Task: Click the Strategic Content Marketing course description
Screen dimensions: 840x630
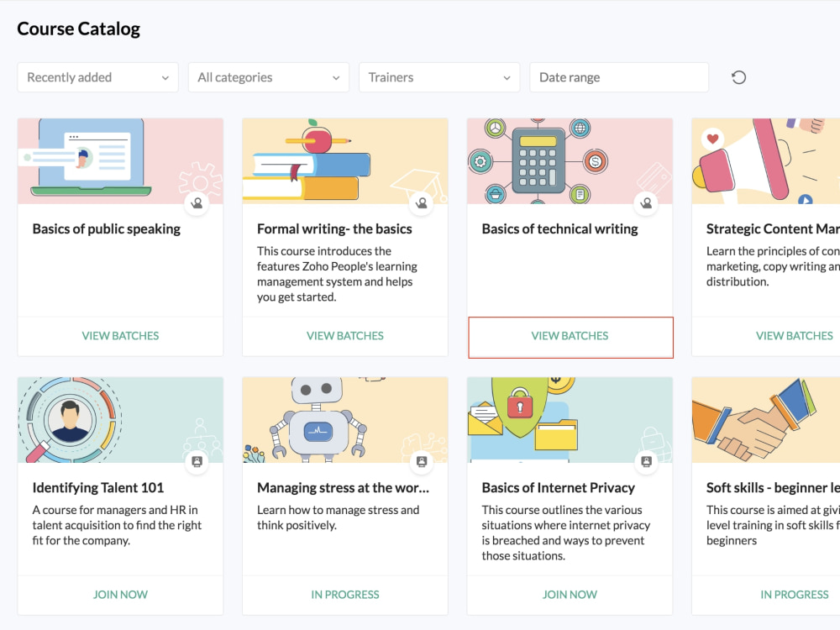Action: tap(773, 267)
